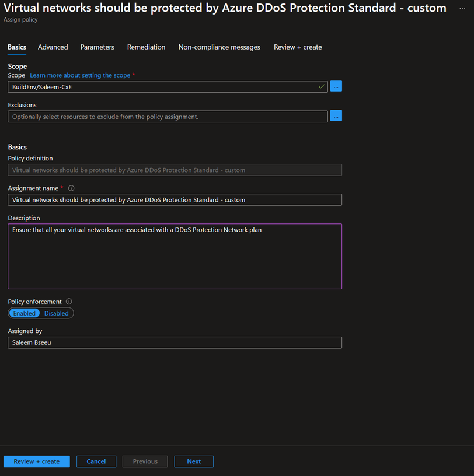Cancel the policy assignment
Image resolution: width=474 pixels, height=476 pixels.
(96, 461)
